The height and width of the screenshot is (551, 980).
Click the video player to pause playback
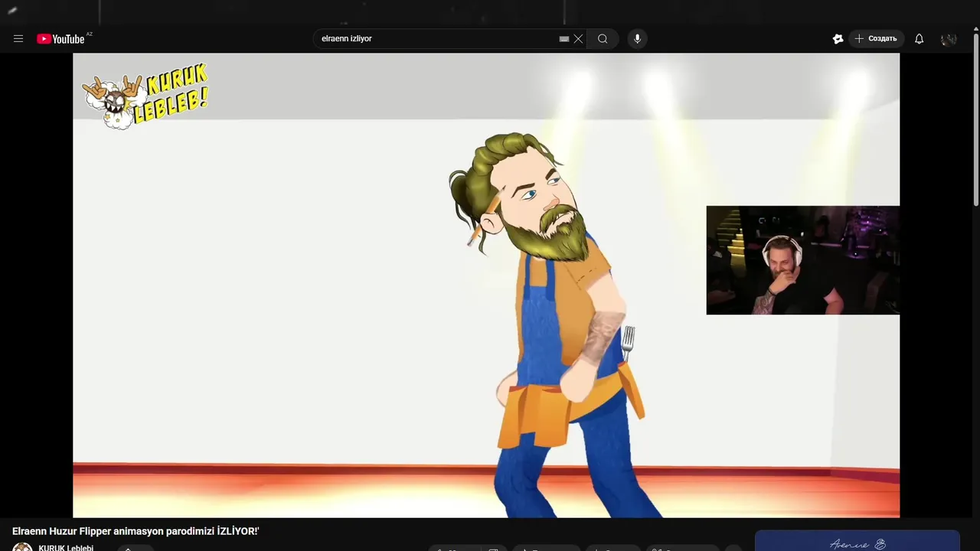486,285
